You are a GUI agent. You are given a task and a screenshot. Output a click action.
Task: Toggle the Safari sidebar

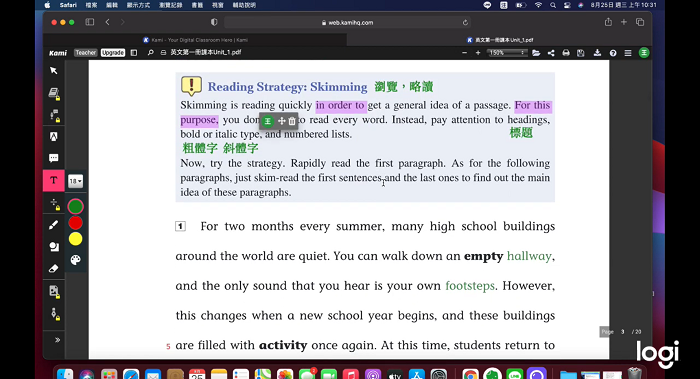click(90, 22)
